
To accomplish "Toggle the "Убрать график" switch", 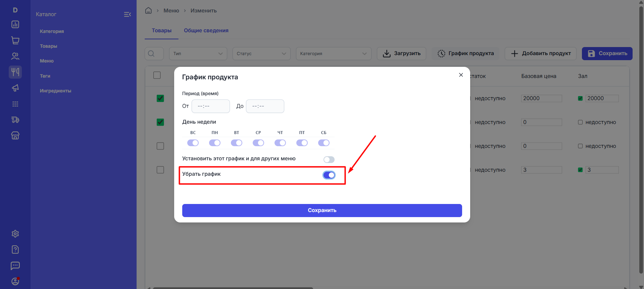I will click(x=329, y=175).
